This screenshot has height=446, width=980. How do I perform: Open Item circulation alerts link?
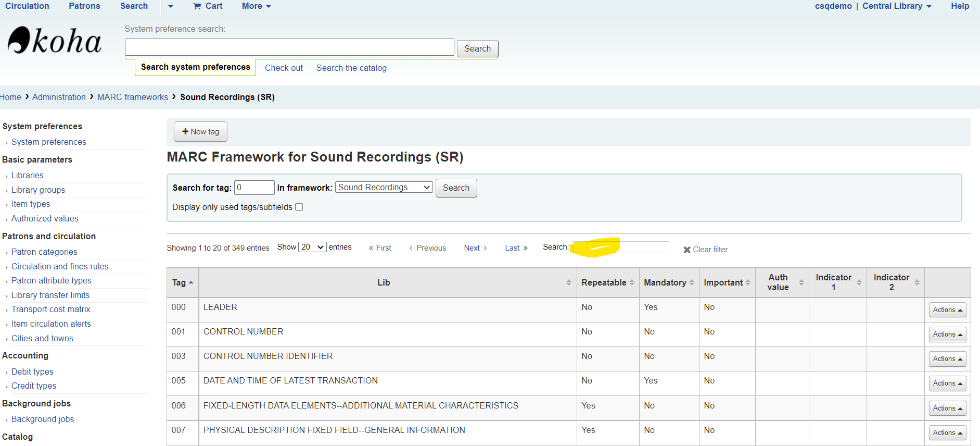[51, 324]
